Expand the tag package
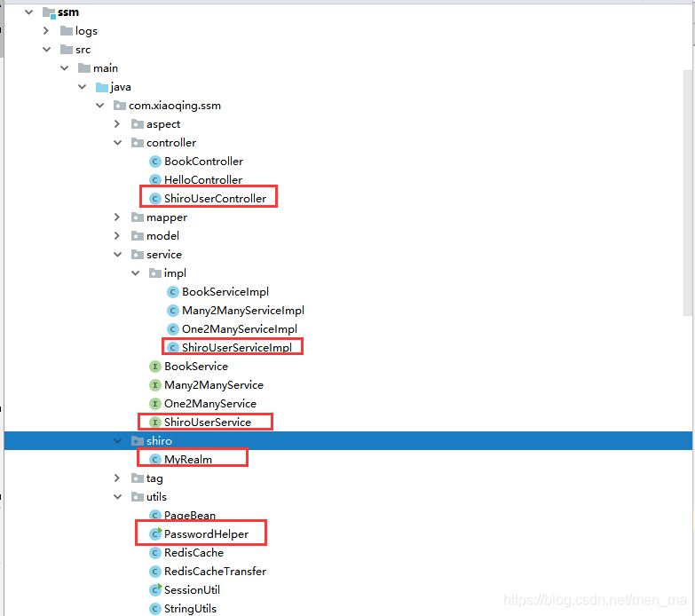Viewport: 695px width, 616px height. coord(117,478)
